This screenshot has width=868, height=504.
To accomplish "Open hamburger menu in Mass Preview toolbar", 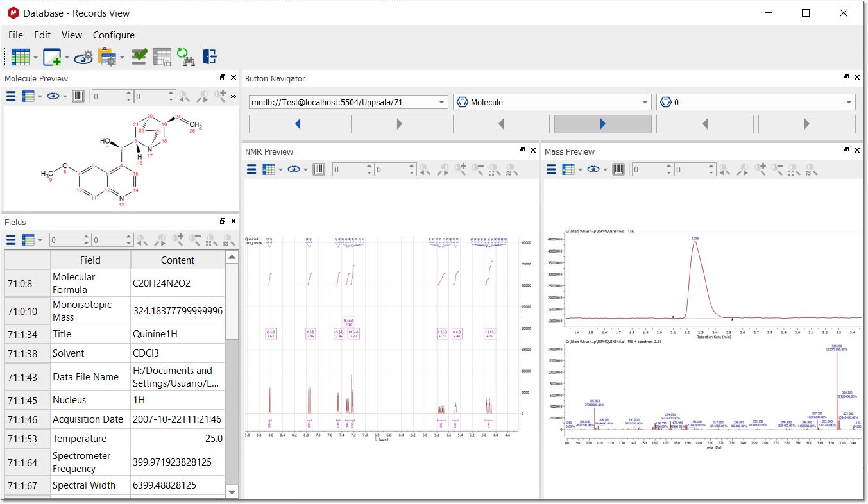I will coord(551,169).
